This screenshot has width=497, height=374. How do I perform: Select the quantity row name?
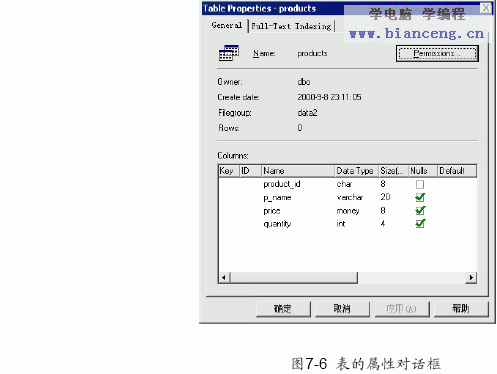pos(277,224)
